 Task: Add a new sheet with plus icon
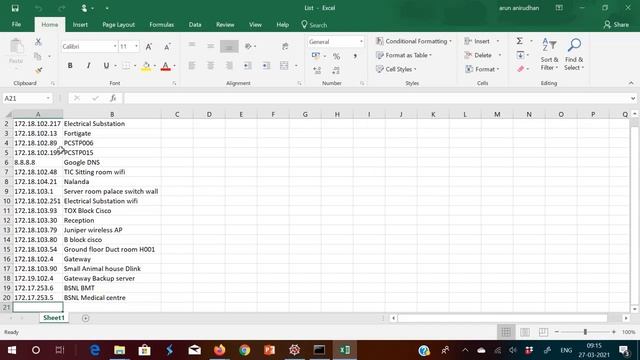tap(85, 318)
